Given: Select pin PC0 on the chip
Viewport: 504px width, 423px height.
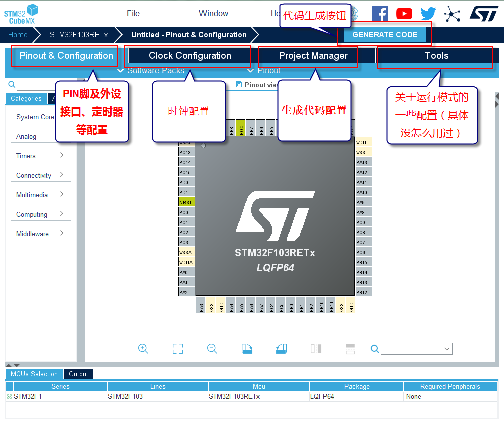Looking at the screenshot, I should tap(186, 212).
